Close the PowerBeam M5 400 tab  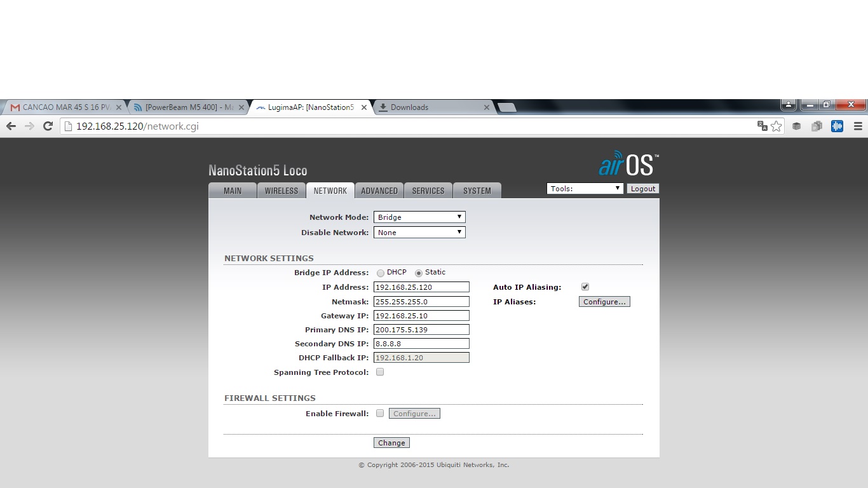[241, 107]
